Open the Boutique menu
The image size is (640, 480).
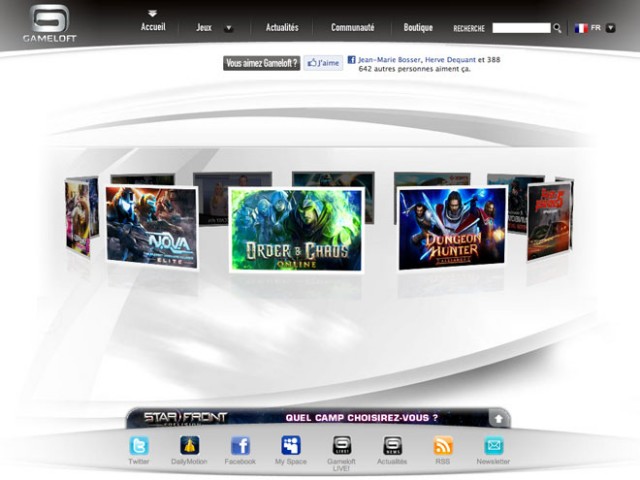[418, 27]
